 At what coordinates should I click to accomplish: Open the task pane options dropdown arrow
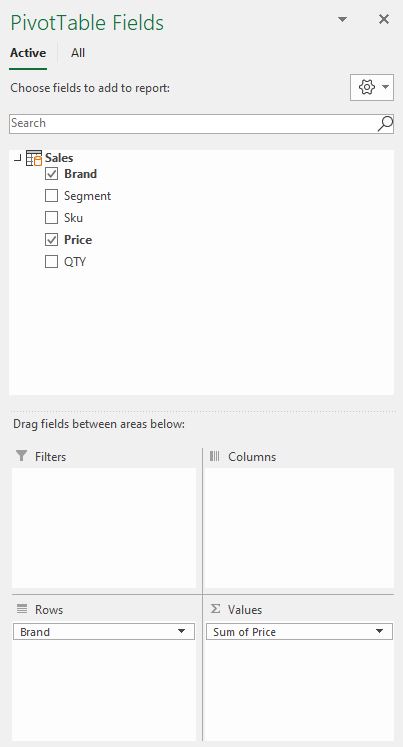click(x=342, y=20)
